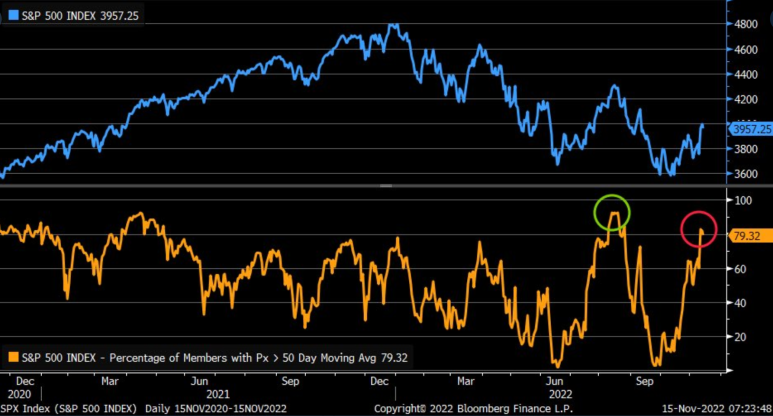
Task: Select the 'S&P 500 INDEX 3957.25' legend label
Action: click(80, 16)
